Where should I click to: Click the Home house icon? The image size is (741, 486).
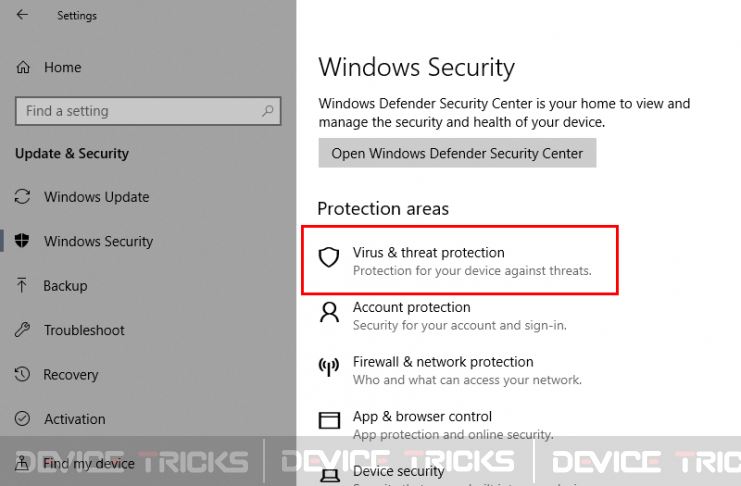click(x=23, y=68)
